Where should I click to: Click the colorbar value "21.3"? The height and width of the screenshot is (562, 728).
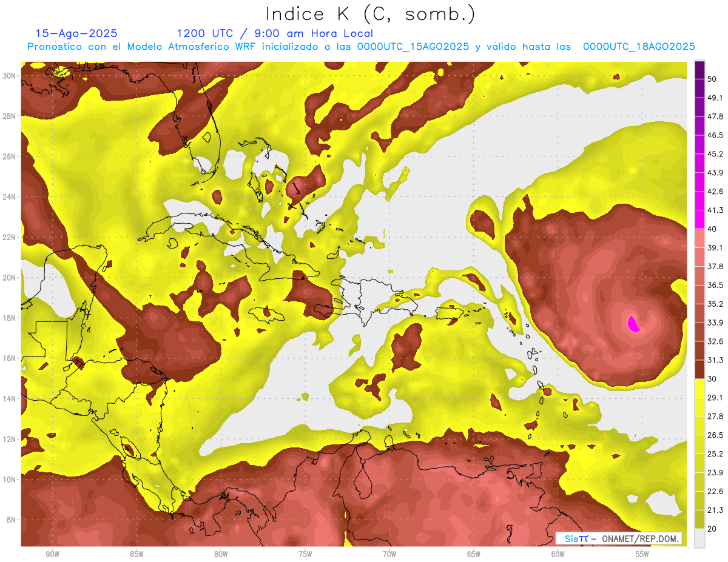click(x=715, y=510)
